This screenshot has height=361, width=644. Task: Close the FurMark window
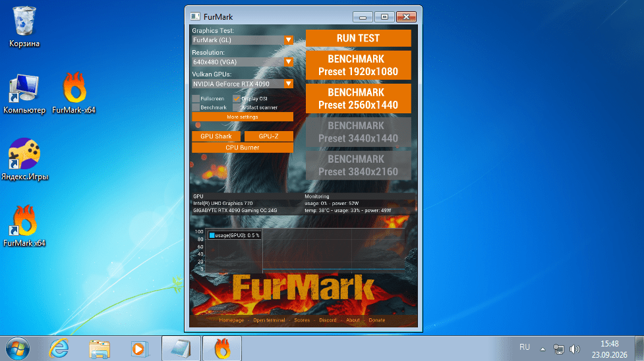406,17
